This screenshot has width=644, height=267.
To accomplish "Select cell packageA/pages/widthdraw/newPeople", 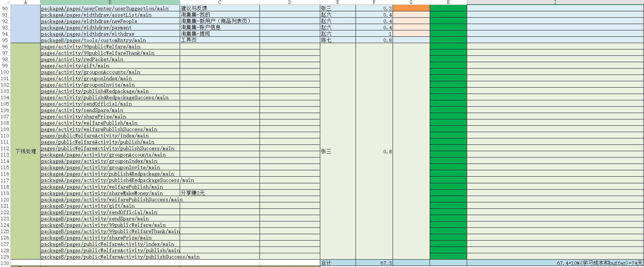I will pos(110,21).
